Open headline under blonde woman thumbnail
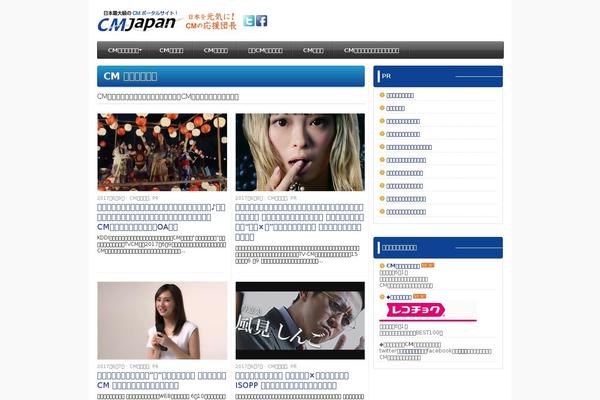 (299, 222)
